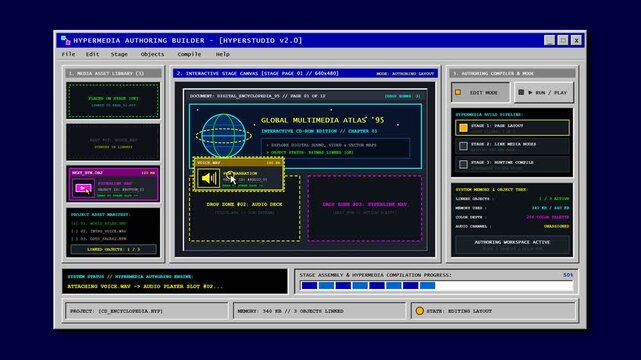Open the Compile menu
Image resolution: width=641 pixels, height=360 pixels.
coord(189,54)
